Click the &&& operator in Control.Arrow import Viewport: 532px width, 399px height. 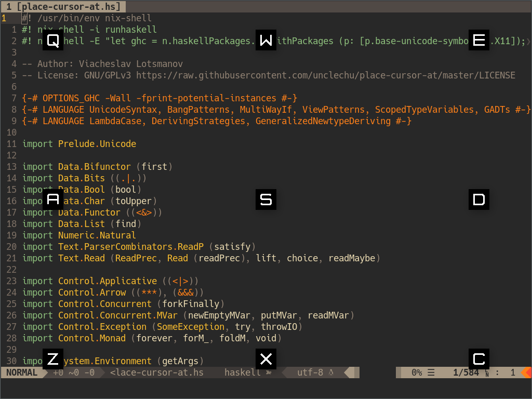pyautogui.click(x=185, y=292)
